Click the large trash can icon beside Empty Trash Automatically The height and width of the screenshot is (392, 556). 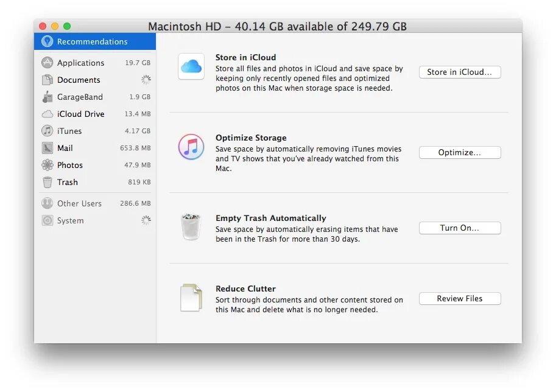tap(191, 227)
